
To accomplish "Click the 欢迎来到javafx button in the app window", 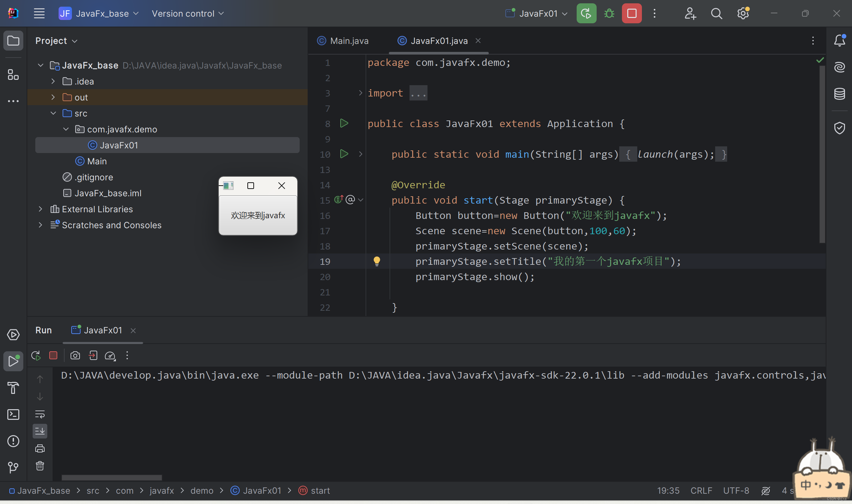I will (x=258, y=215).
